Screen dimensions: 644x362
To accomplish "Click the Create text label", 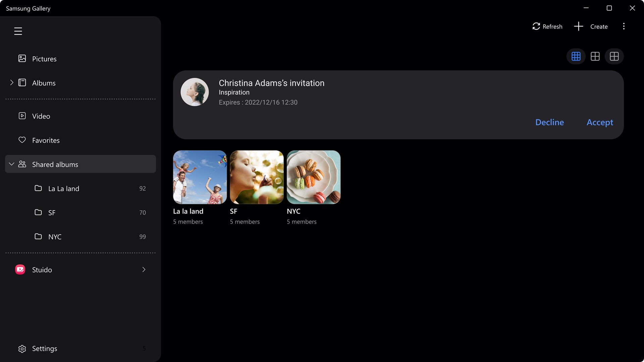I will (599, 26).
